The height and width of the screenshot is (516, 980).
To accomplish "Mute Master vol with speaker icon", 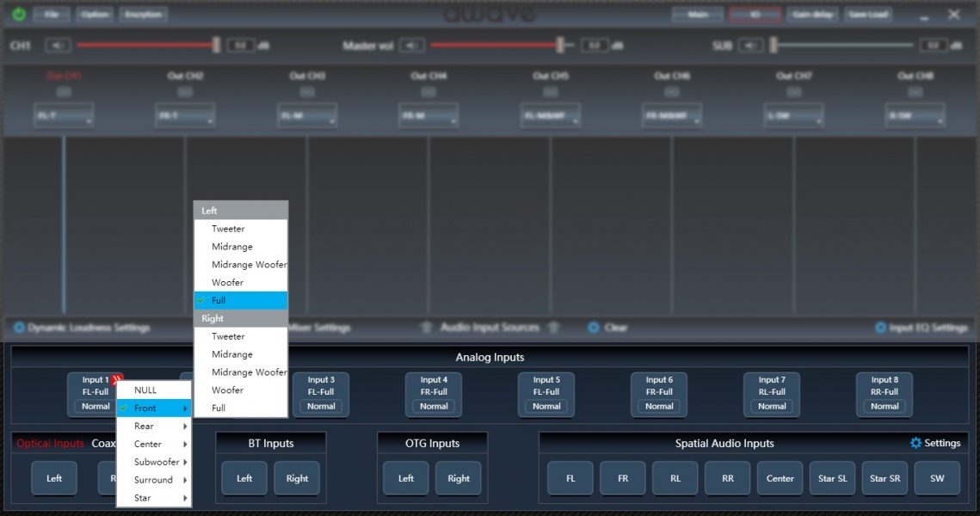I will 412,46.
